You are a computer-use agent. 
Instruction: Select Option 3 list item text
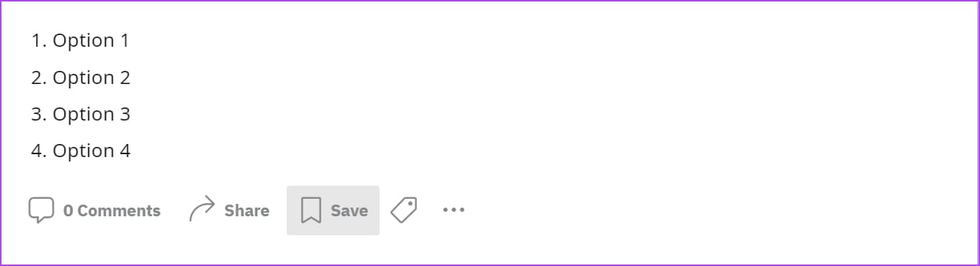point(91,114)
